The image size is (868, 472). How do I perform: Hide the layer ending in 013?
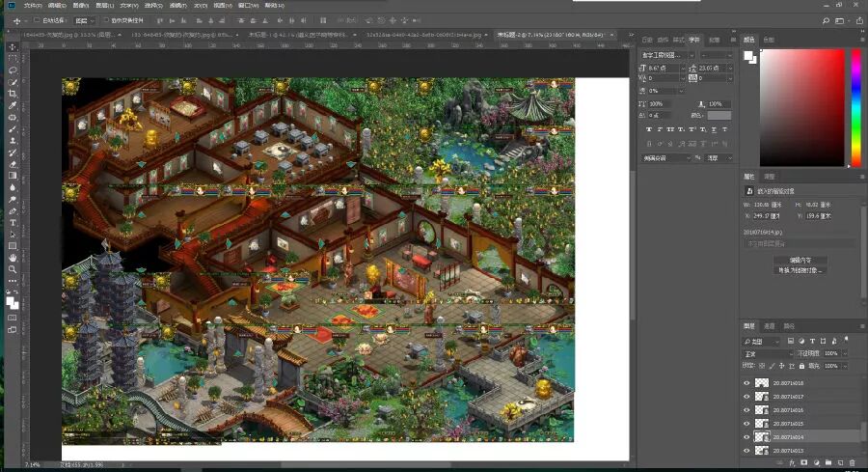746,451
